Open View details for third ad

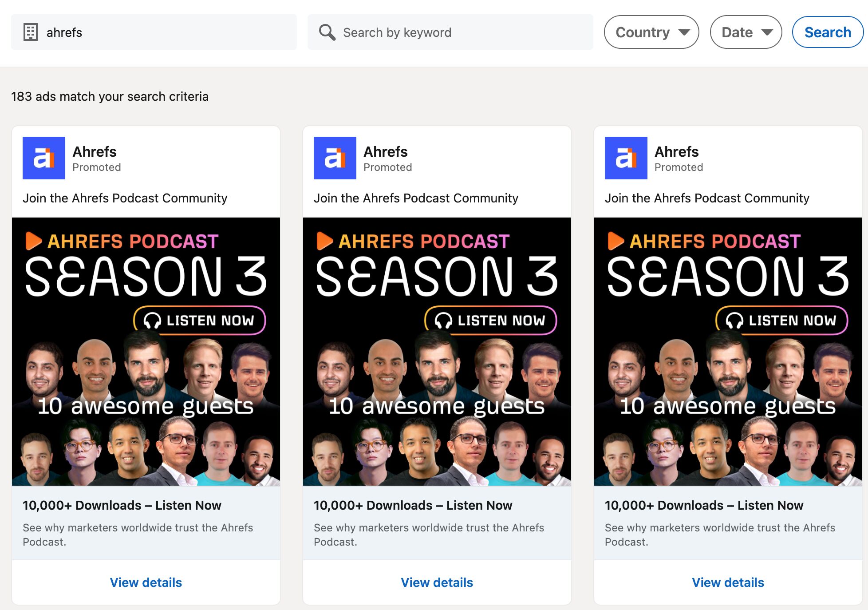(728, 582)
